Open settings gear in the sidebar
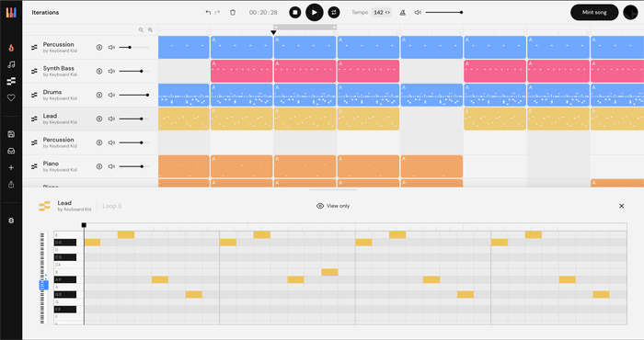Viewport: 644px width, 340px height. (x=11, y=221)
